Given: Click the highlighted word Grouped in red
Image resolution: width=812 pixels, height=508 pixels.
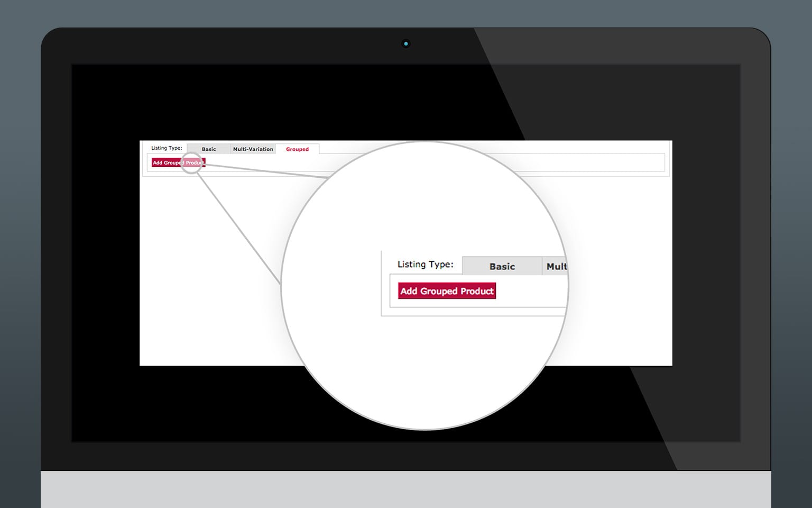Looking at the screenshot, I should click(x=297, y=149).
